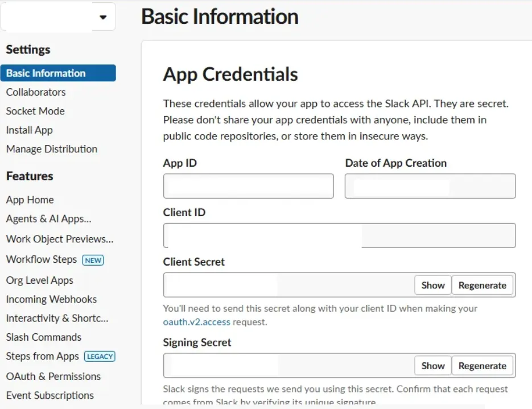
Task: Click the Client Secret label
Action: tap(193, 262)
